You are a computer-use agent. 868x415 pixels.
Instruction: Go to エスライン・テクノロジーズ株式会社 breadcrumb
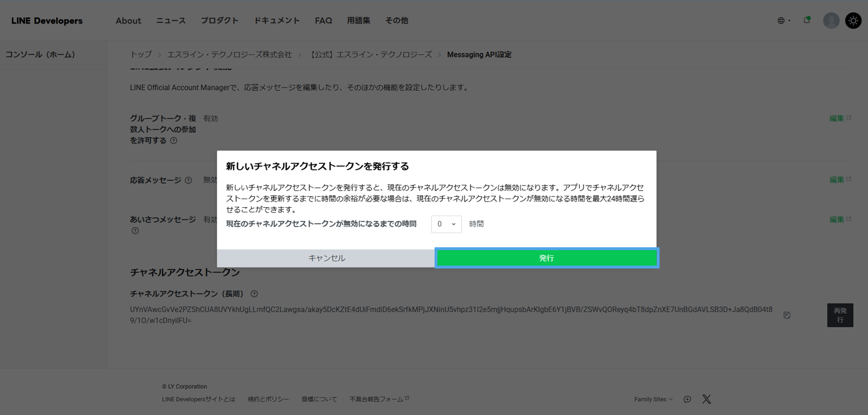coord(229,54)
